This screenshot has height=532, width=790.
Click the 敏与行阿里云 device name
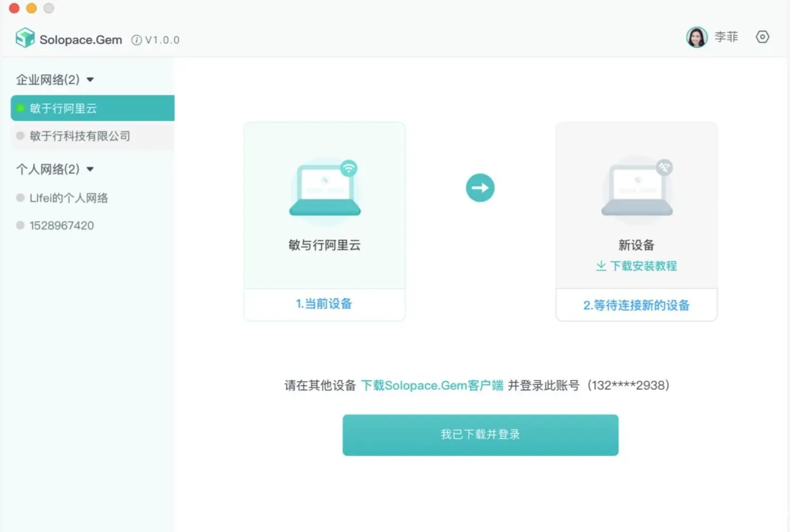324,245
